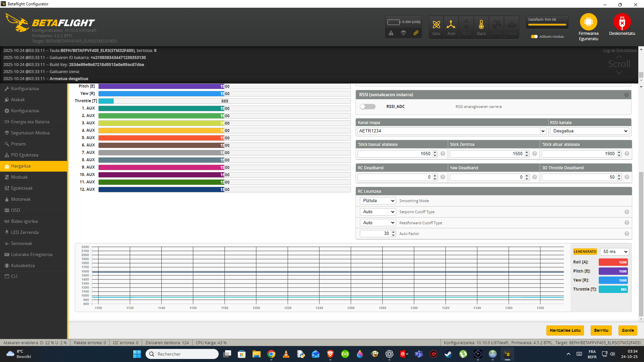Viewport: 644px width, 362px height.
Task: Switch to the Motoreak tab
Action: click(x=21, y=199)
